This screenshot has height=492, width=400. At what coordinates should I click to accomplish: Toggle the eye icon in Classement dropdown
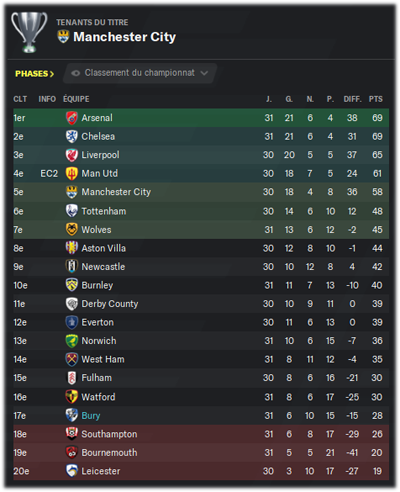click(x=76, y=73)
